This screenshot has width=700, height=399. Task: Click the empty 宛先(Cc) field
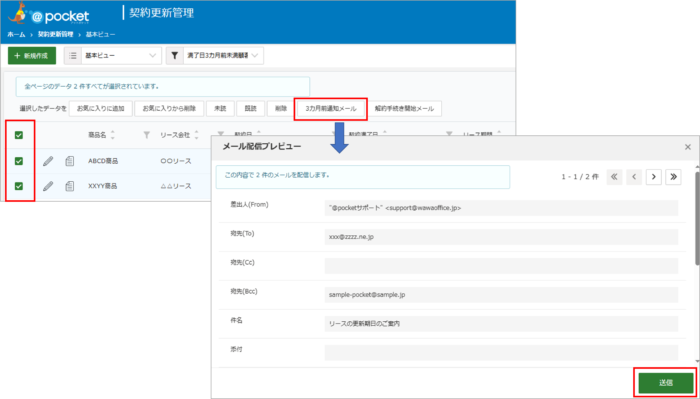click(x=501, y=266)
